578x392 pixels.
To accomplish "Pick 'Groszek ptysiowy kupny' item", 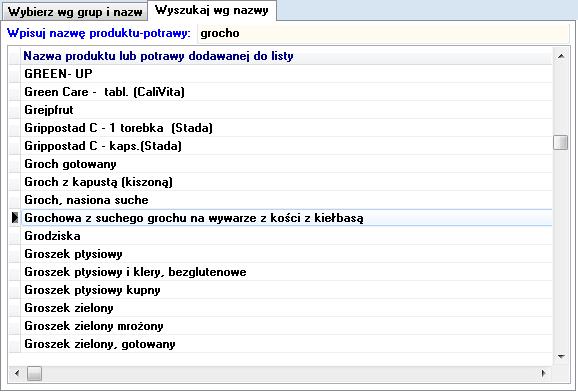I will tap(287, 290).
